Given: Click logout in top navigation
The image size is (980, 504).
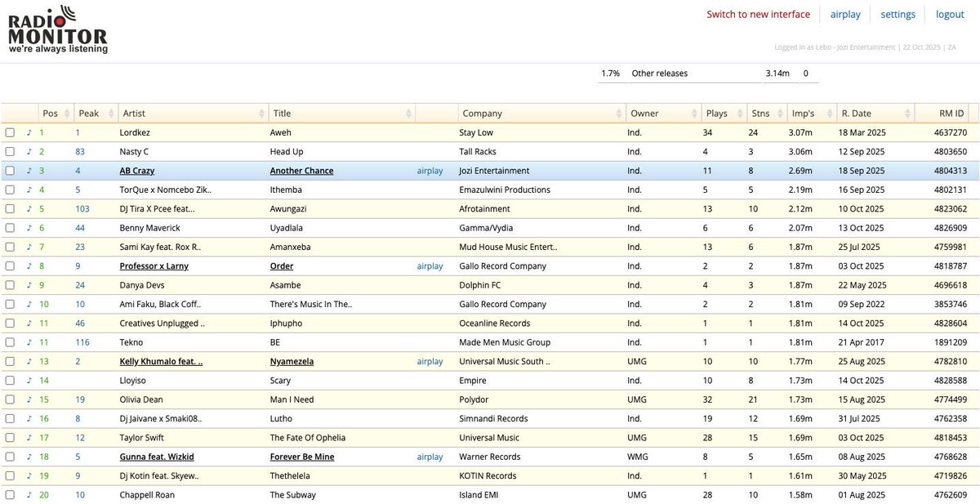Looking at the screenshot, I should [x=950, y=14].
